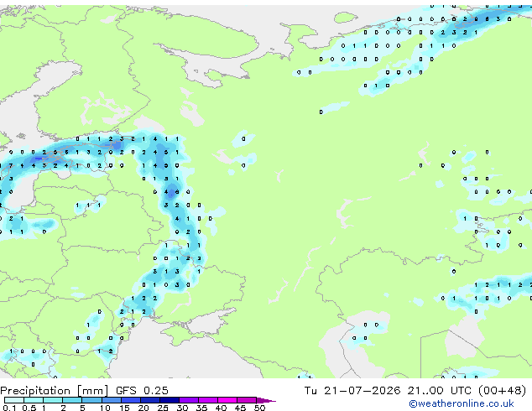Image resolution: width=532 pixels, height=411 pixels.
Task: Click the lightest 0.1–0.5 mm legend swatch
Action: (x=14, y=400)
